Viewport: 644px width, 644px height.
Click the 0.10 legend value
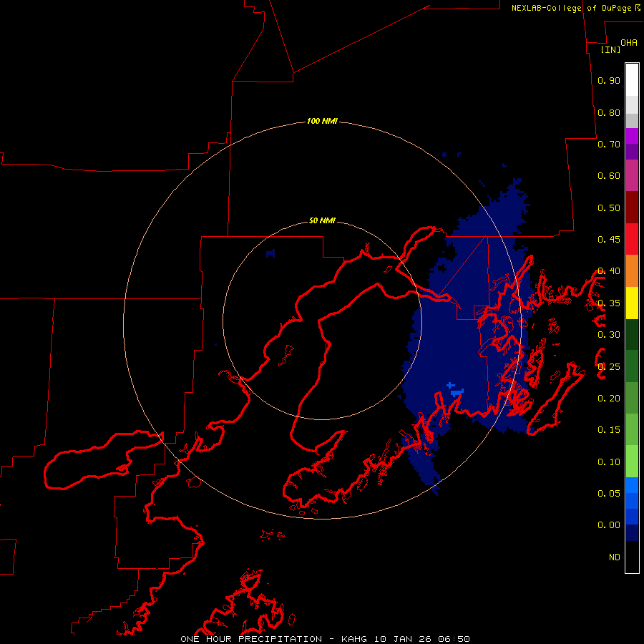point(609,462)
